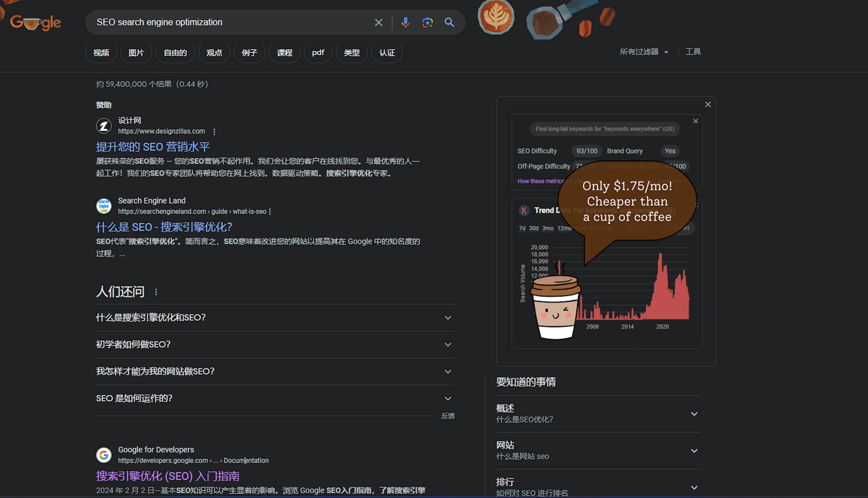The height and width of the screenshot is (498, 868).
Task: Open the 什么是 SEO - 搜索引擎优化? result
Action: pos(164,227)
